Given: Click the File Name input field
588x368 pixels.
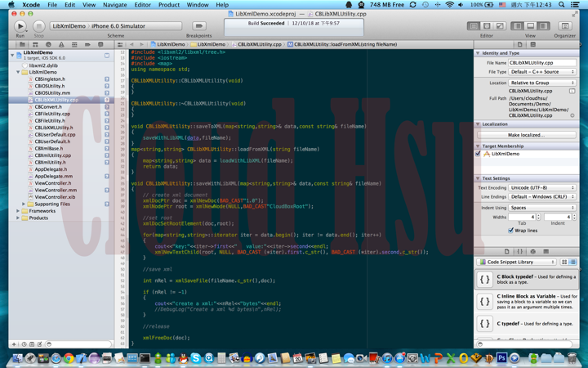Looking at the screenshot, I should 542,63.
